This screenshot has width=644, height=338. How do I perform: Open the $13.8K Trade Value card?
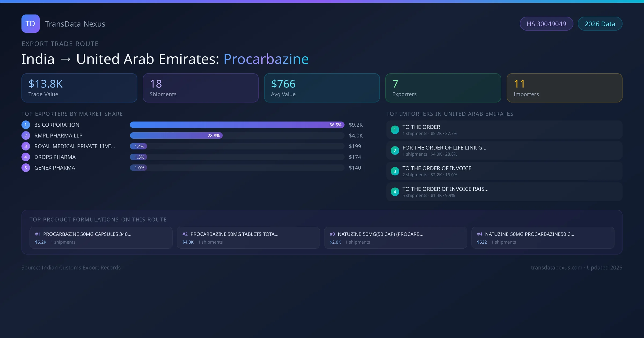point(79,88)
